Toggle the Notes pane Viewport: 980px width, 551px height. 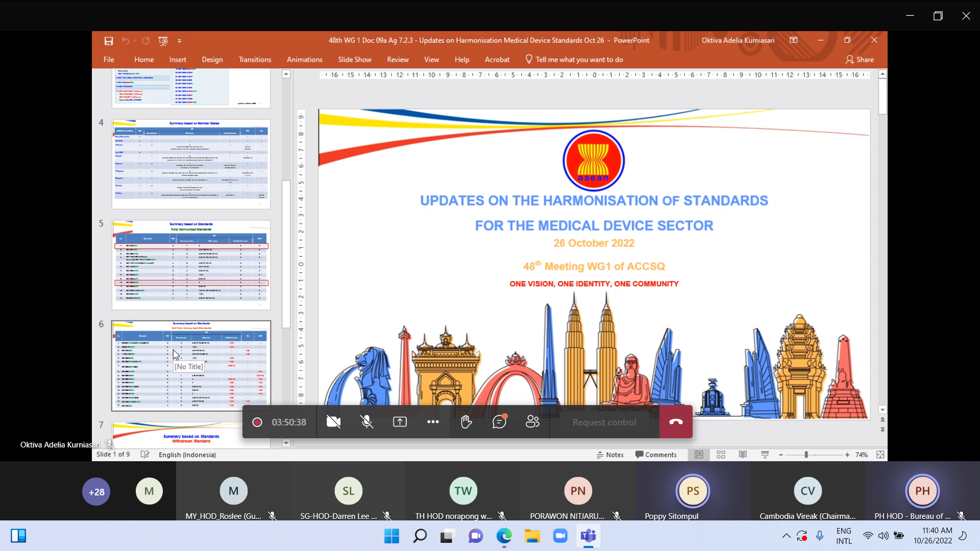point(610,455)
